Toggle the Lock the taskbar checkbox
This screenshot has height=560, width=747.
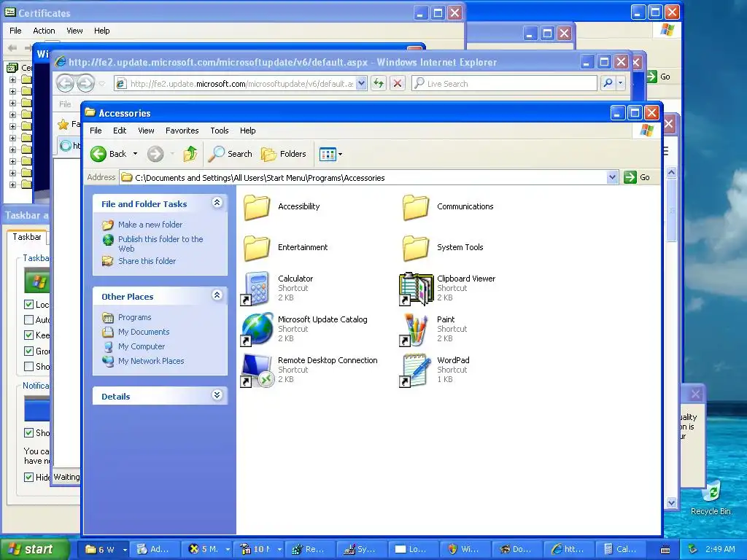(28, 304)
